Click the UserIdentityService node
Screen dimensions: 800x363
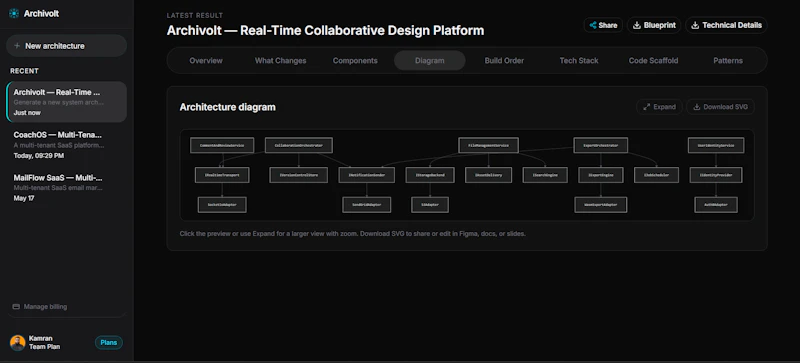716,146
